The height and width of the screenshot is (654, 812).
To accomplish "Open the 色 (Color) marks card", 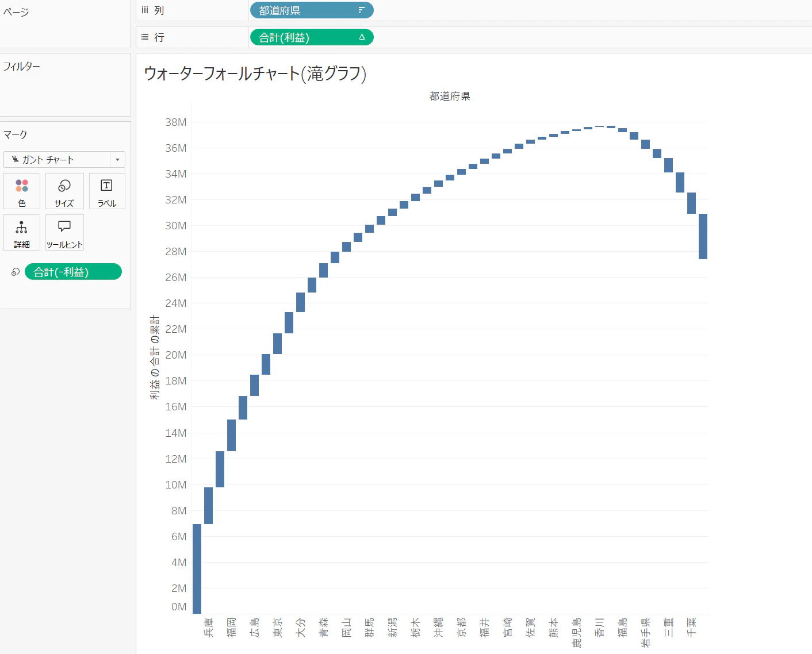I will pyautogui.click(x=22, y=191).
